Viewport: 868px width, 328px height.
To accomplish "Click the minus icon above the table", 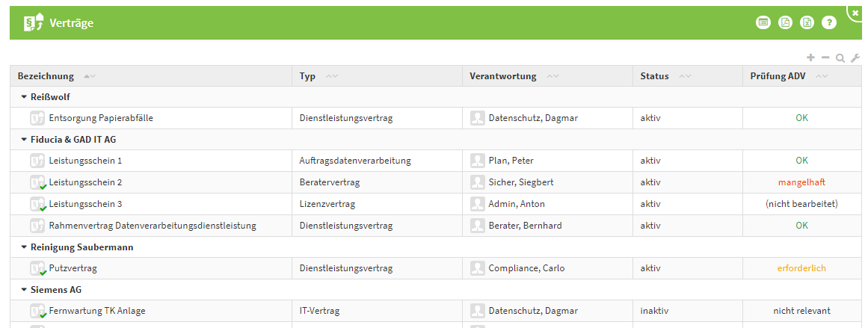I will [x=825, y=58].
